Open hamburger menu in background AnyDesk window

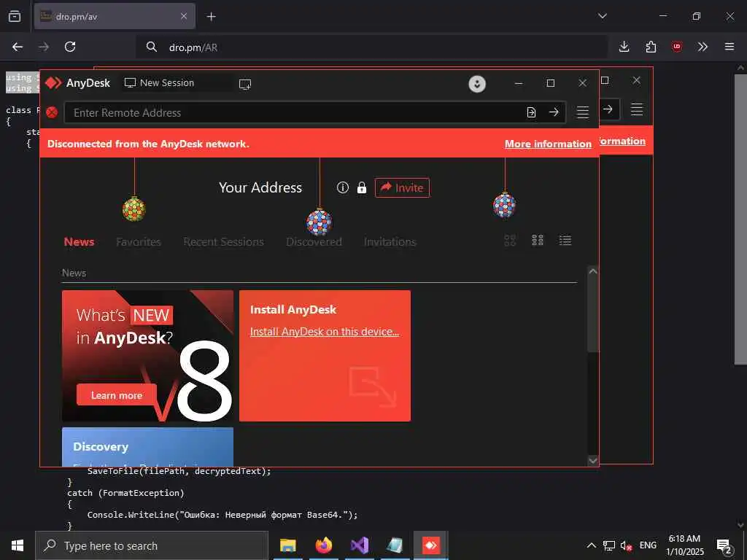tap(637, 109)
